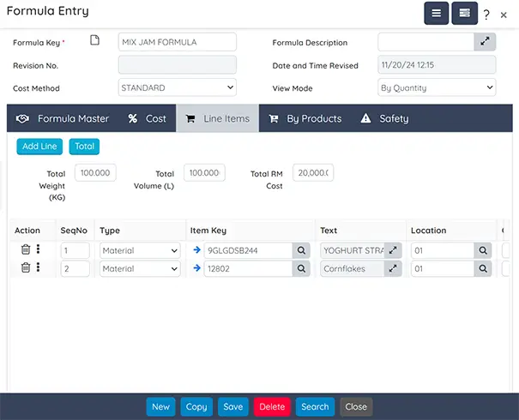Open the Cost Method dropdown

(x=177, y=87)
